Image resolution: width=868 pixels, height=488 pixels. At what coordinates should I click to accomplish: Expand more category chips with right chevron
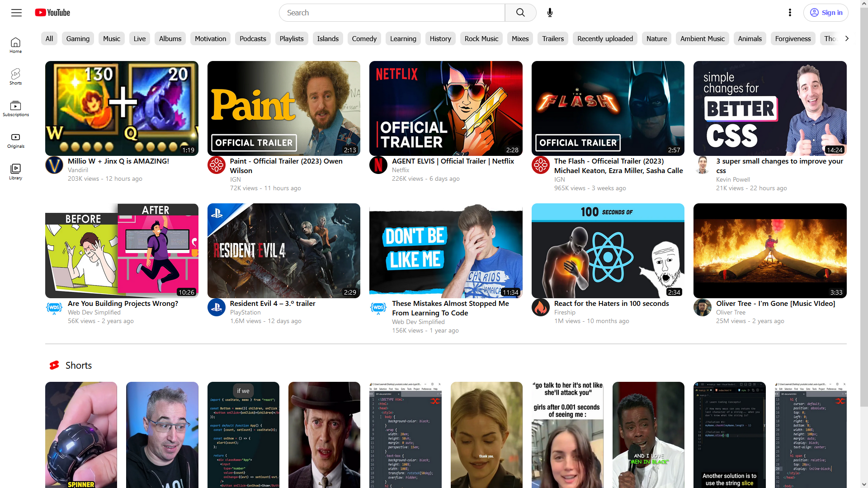(x=847, y=38)
